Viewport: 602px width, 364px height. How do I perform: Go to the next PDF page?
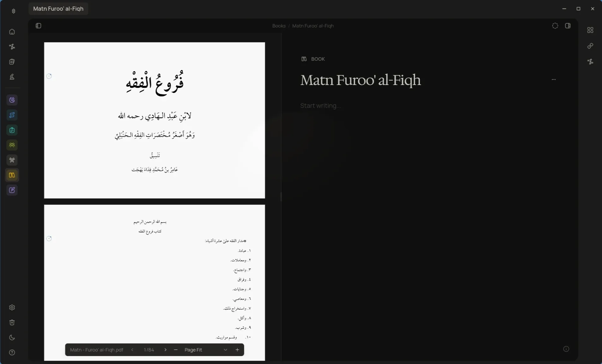tap(165, 350)
